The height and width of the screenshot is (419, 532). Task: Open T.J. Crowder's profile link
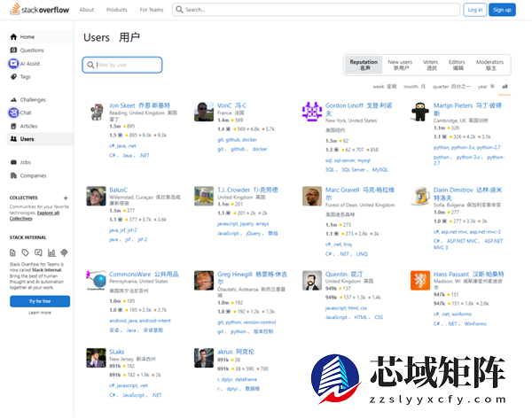(x=247, y=190)
